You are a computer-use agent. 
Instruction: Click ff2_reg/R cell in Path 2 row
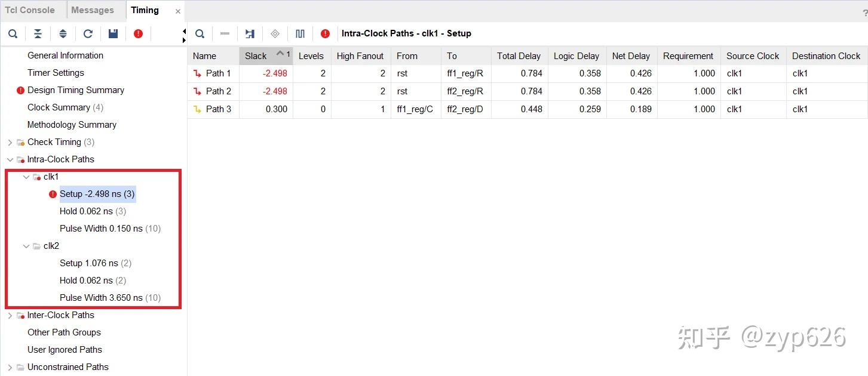coord(465,91)
